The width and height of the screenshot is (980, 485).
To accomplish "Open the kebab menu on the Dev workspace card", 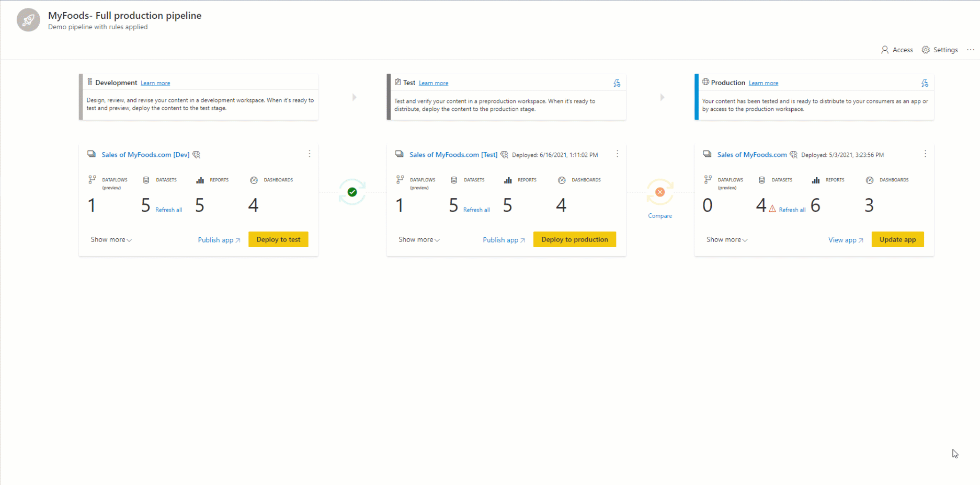I will click(310, 154).
